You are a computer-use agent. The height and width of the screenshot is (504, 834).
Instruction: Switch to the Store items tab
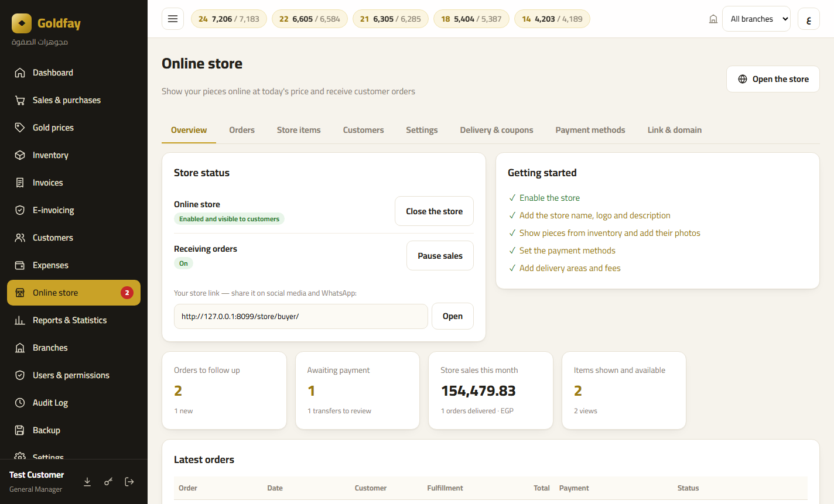tap(299, 130)
